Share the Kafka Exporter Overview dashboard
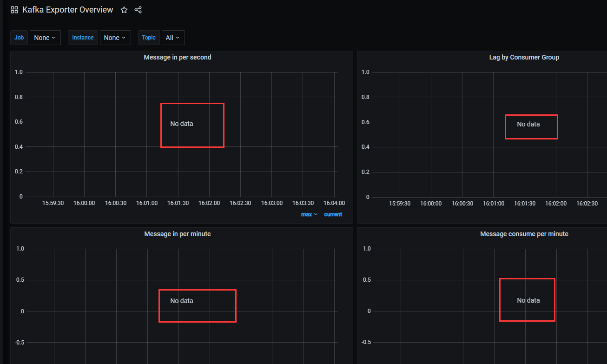This screenshot has height=364, width=607. coord(138,9)
